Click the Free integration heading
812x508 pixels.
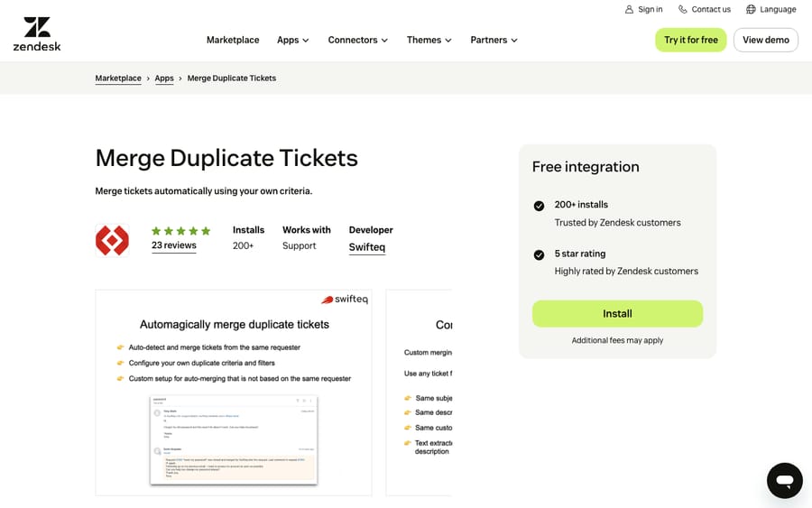(x=586, y=167)
